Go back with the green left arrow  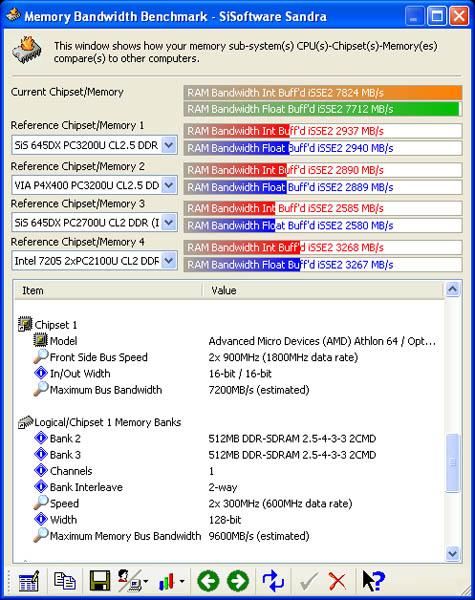tap(208, 581)
